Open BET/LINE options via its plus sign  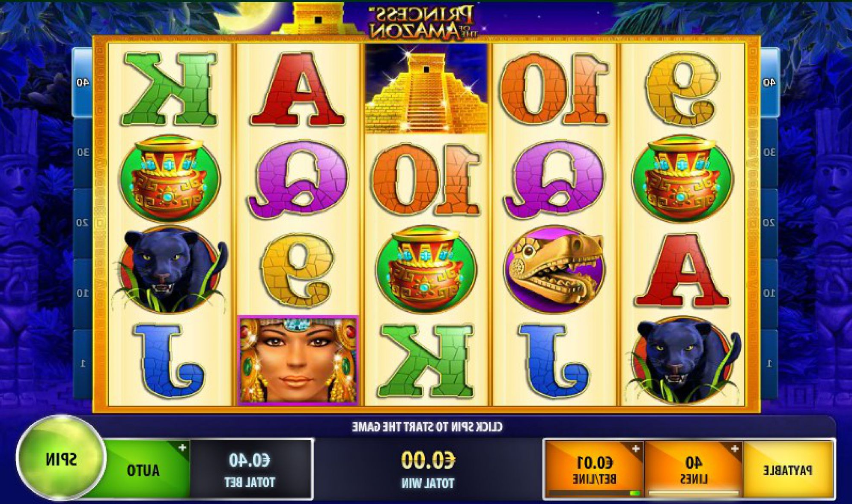tap(636, 449)
